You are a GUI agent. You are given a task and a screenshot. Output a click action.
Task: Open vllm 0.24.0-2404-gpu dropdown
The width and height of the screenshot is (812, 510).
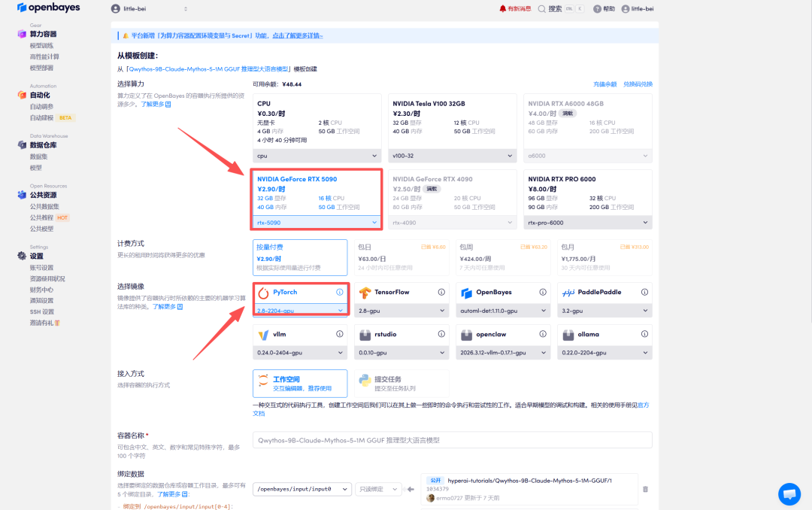tap(300, 353)
